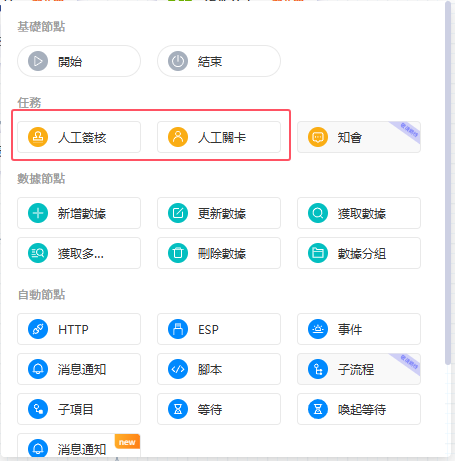Click the node panel vertical scrollbar
Screen dimensions: 455x461
[448, 183]
